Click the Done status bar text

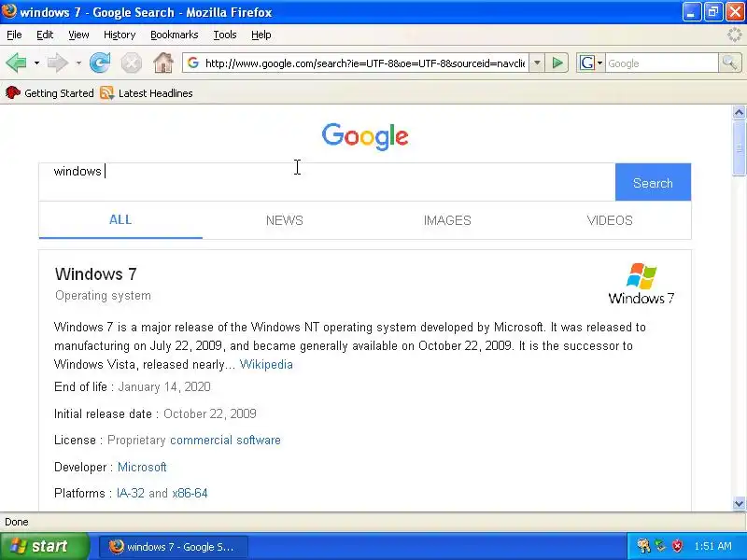(x=17, y=522)
